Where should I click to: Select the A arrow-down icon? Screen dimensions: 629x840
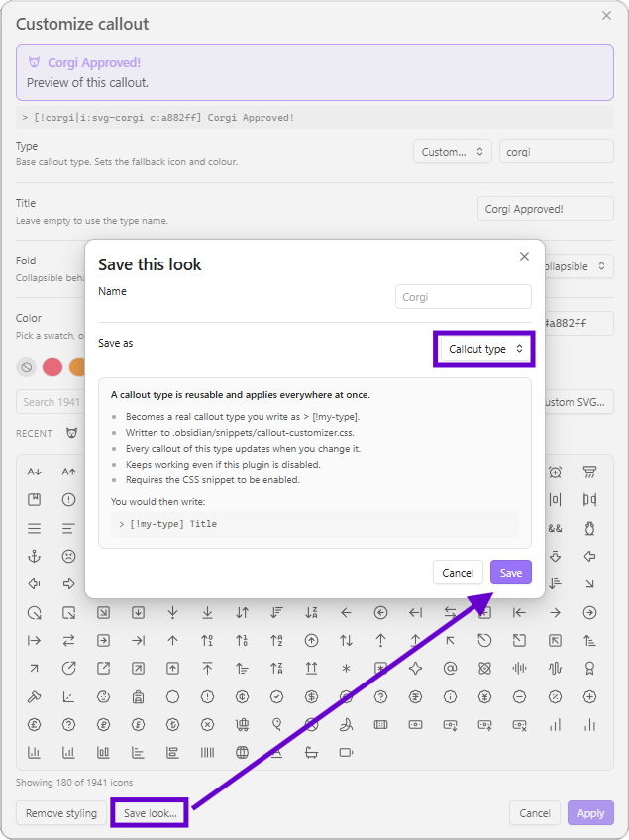point(35,472)
